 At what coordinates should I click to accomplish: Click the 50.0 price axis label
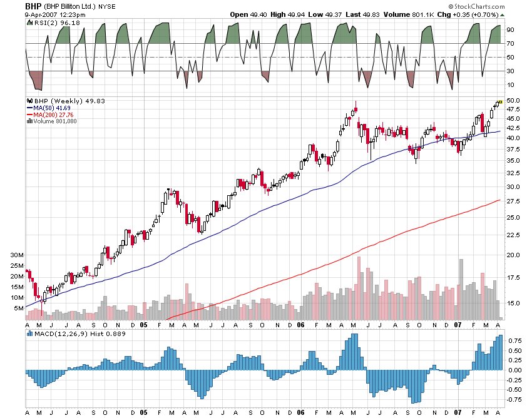(x=513, y=100)
